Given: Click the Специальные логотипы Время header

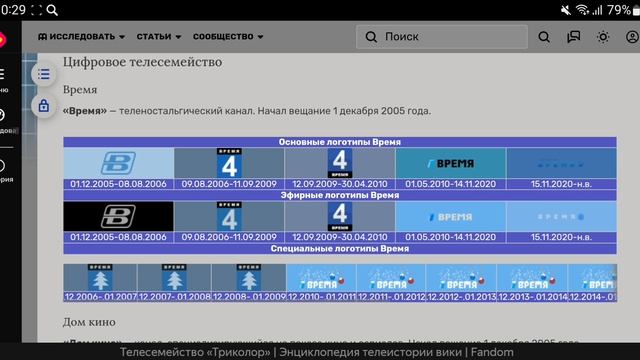Looking at the screenshot, I should pos(340,249).
